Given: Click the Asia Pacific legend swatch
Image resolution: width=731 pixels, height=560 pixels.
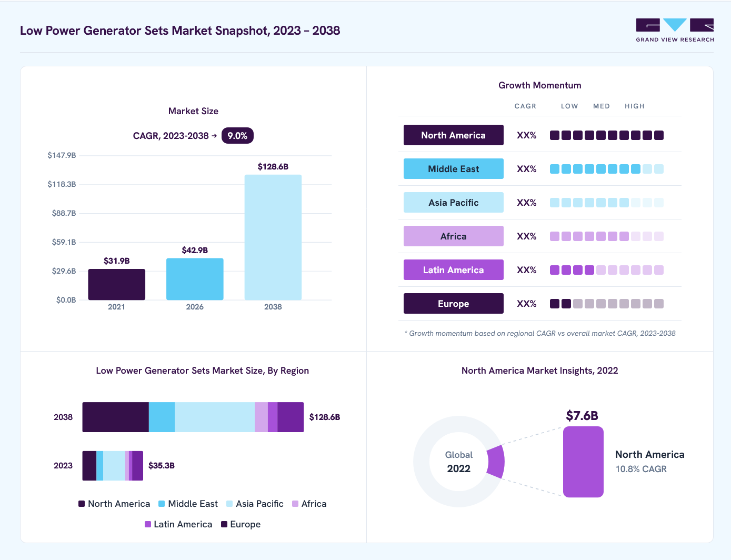Looking at the screenshot, I should click(x=229, y=504).
